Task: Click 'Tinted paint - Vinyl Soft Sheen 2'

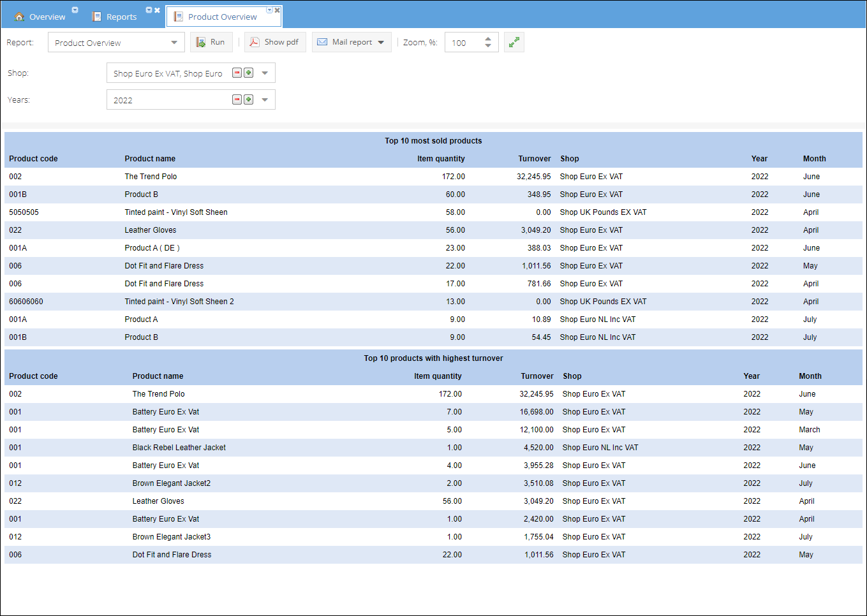Action: click(179, 302)
